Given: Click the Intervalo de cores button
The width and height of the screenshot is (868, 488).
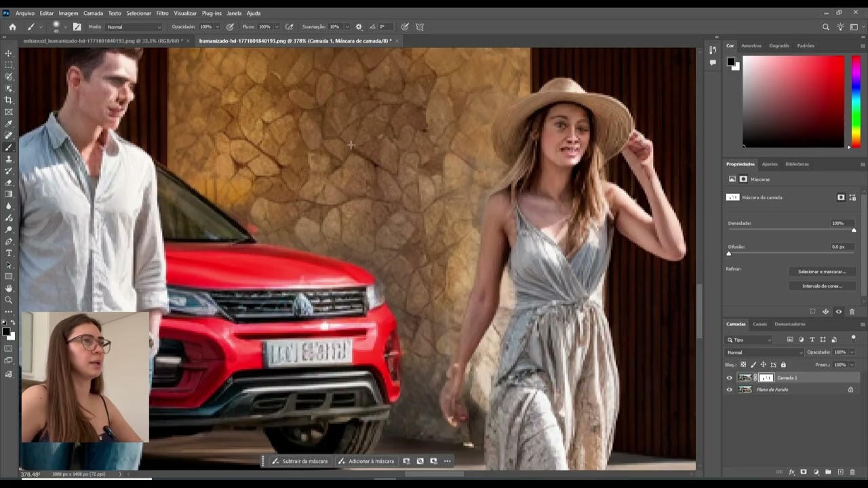Looking at the screenshot, I should (x=822, y=286).
